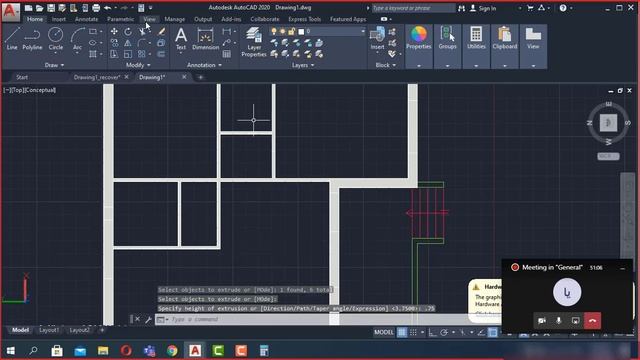Expand the Modify panel
This screenshot has height=360, width=640.
[138, 65]
